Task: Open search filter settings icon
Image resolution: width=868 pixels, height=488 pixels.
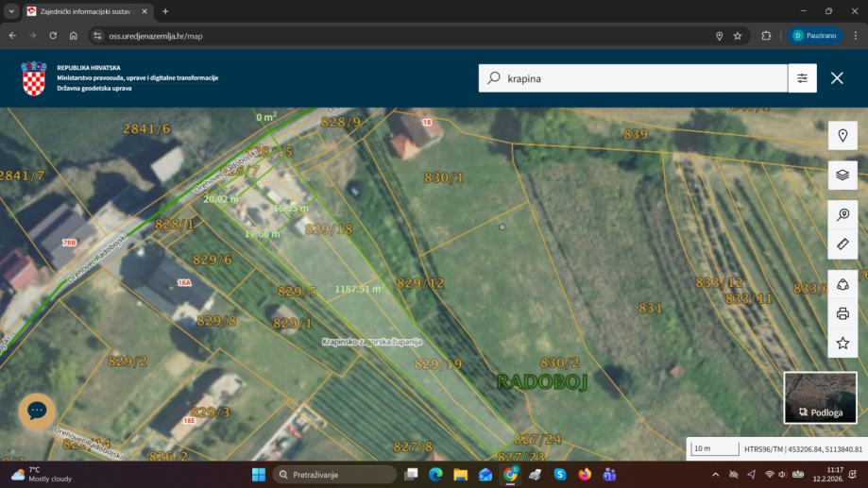Action: (802, 78)
